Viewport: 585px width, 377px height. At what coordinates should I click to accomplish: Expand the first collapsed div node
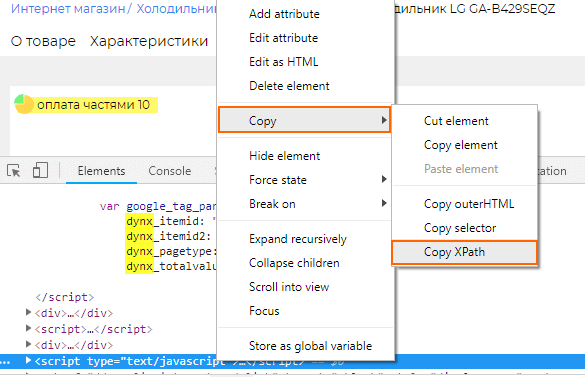click(x=28, y=312)
